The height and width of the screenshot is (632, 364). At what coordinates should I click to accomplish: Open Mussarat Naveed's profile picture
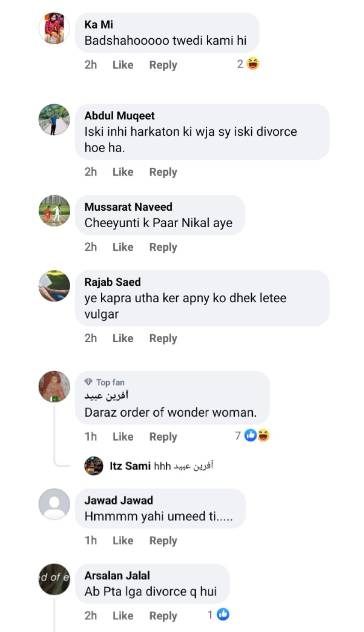coord(54,210)
